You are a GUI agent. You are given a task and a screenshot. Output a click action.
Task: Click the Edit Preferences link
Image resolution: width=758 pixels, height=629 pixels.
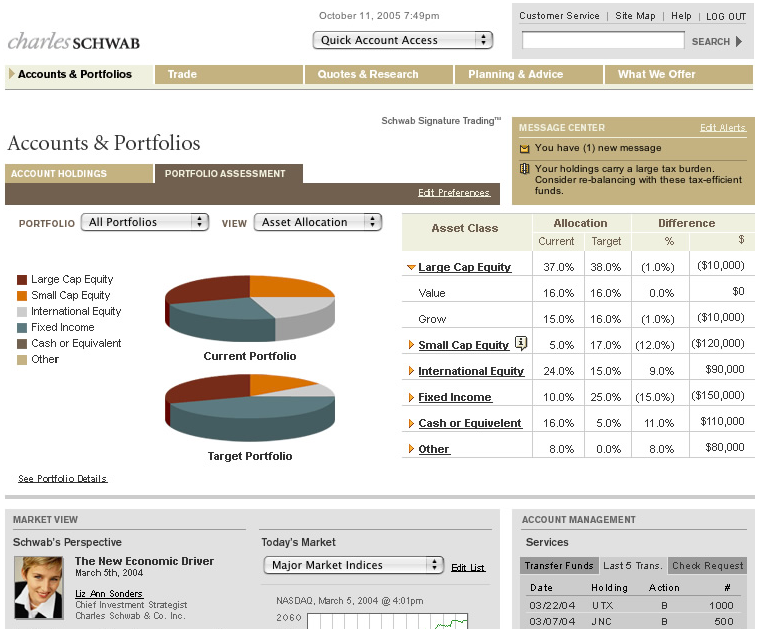[454, 193]
